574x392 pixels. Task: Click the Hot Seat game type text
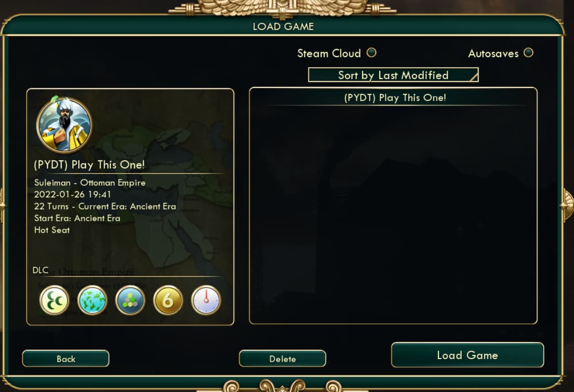click(52, 230)
